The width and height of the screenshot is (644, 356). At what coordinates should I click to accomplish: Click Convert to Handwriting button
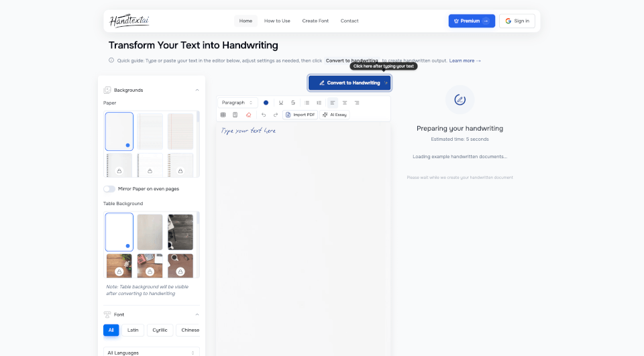click(x=350, y=83)
